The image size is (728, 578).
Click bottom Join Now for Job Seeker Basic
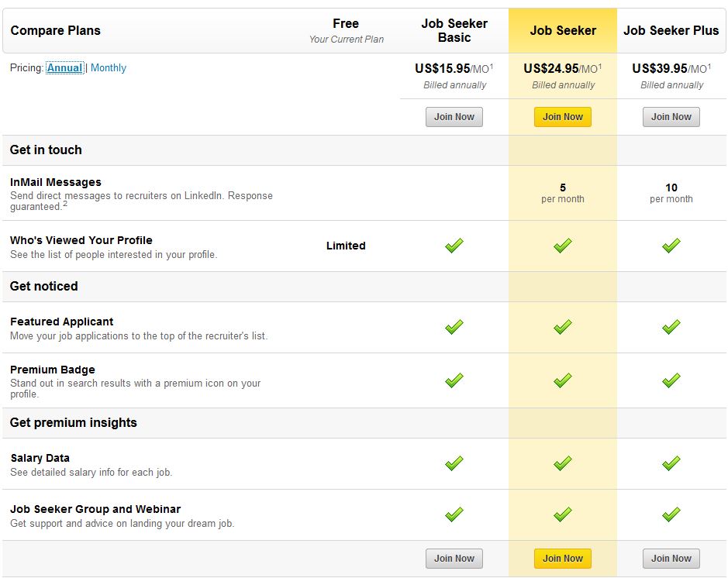[x=454, y=558]
